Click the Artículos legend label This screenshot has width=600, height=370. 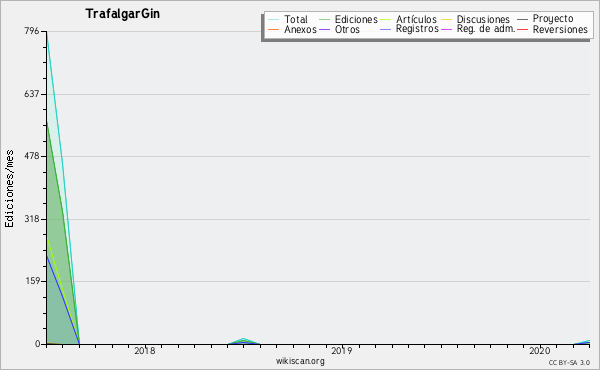(x=416, y=19)
